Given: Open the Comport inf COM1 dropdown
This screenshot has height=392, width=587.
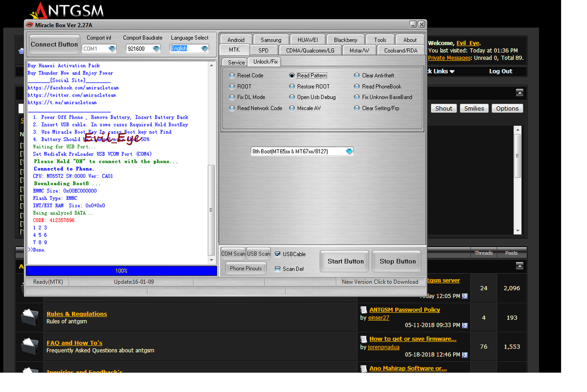Looking at the screenshot, I should click(112, 49).
